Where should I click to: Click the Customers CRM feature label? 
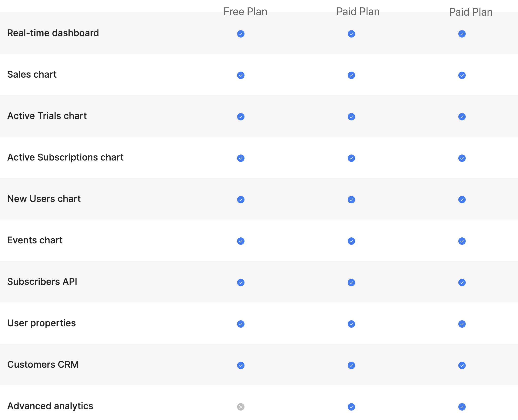(43, 365)
